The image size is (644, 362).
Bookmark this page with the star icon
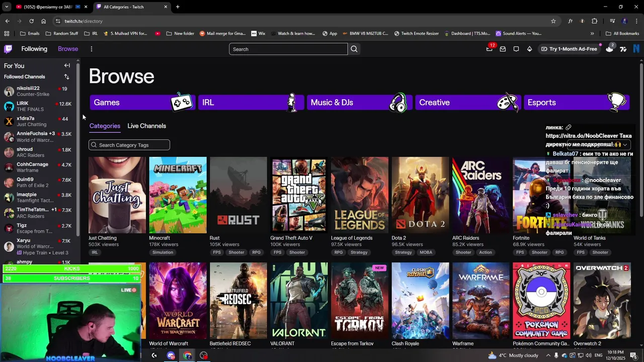pyautogui.click(x=553, y=21)
